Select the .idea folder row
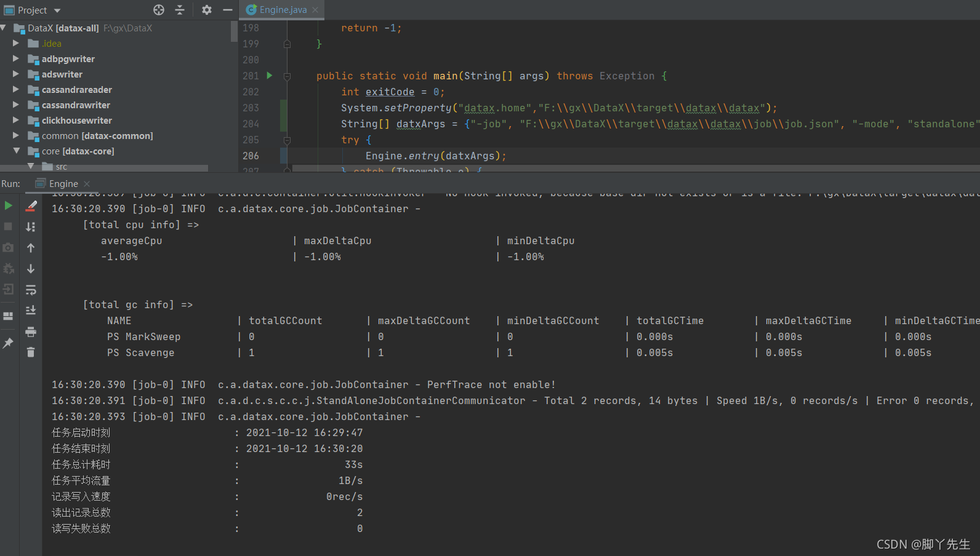This screenshot has height=556, width=980. 115,43
